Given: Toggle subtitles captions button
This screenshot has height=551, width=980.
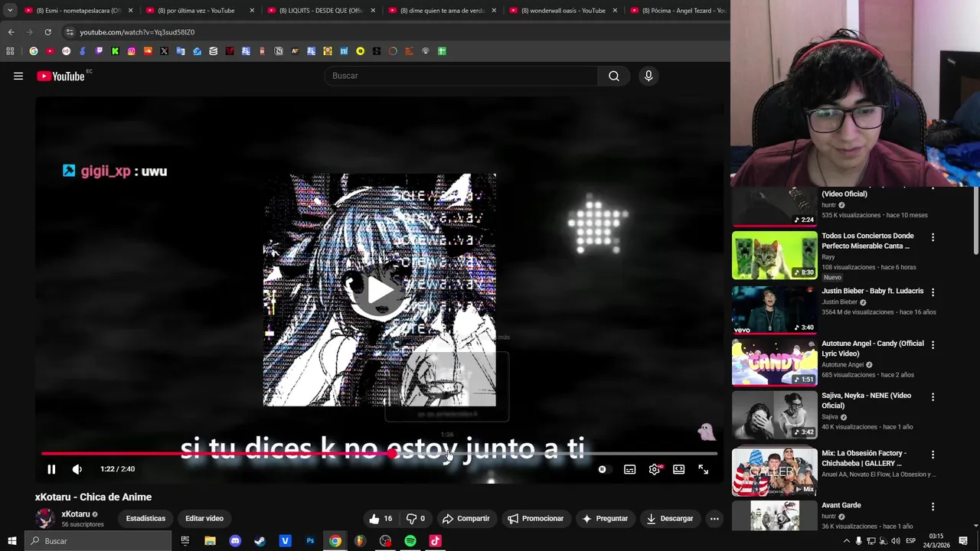Looking at the screenshot, I should 629,469.
